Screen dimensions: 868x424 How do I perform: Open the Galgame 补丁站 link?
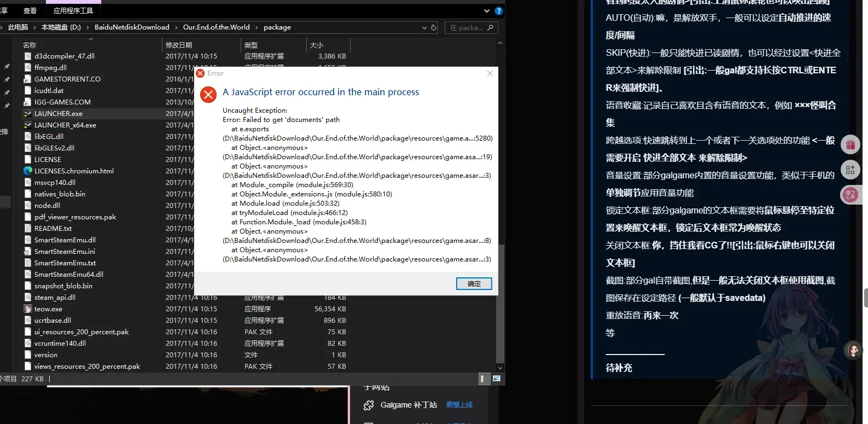click(409, 405)
